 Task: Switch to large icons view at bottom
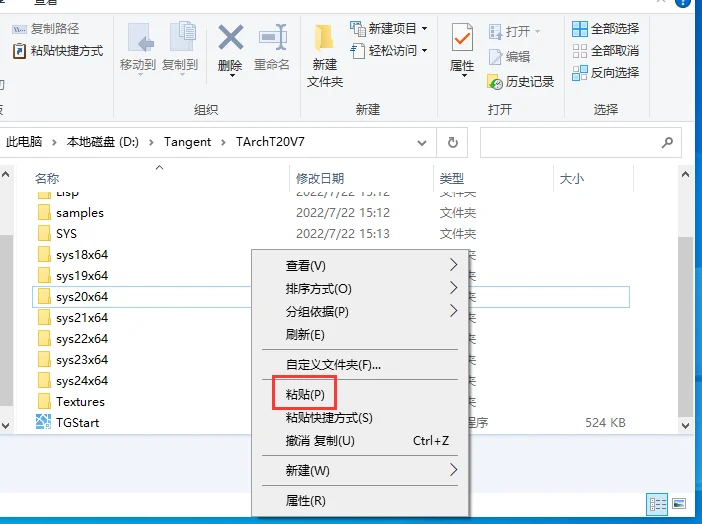679,504
